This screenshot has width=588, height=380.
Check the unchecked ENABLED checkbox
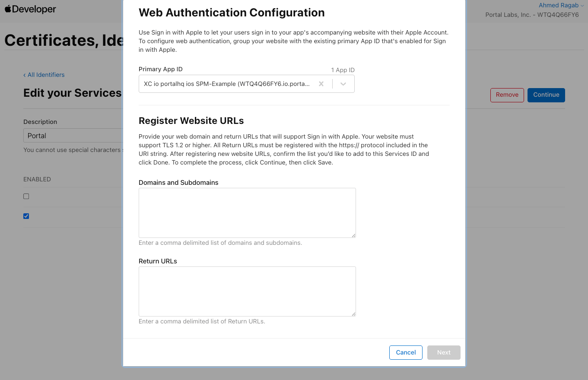coord(26,196)
